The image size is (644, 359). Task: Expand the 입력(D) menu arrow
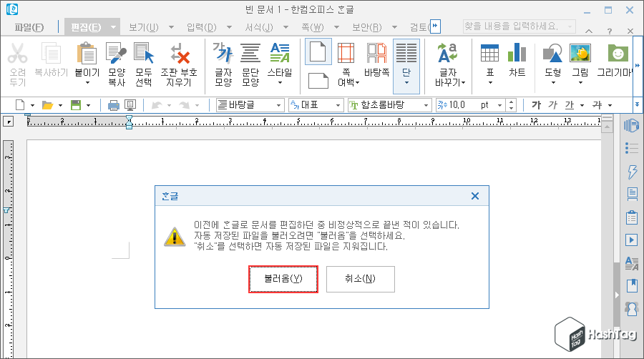pyautogui.click(x=229, y=27)
